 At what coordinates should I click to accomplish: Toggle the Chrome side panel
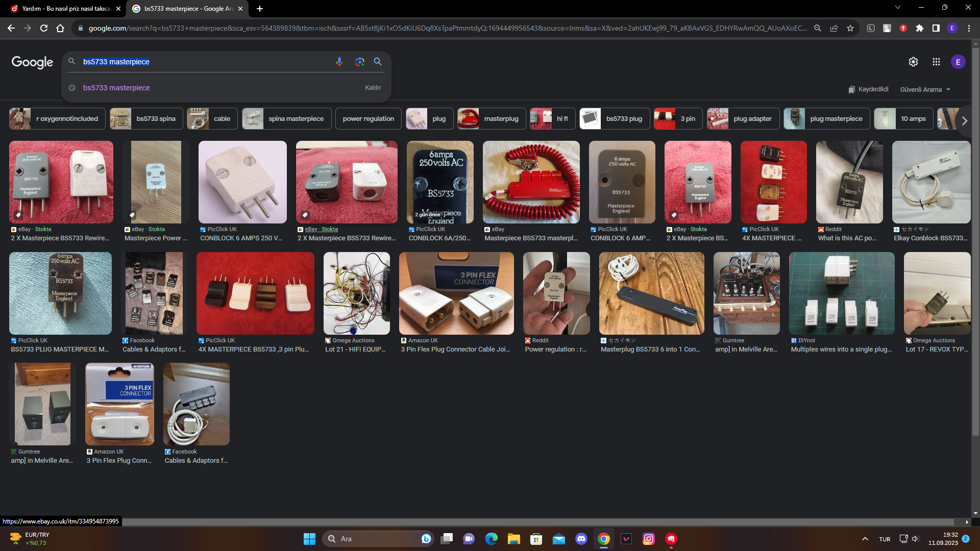(x=936, y=28)
